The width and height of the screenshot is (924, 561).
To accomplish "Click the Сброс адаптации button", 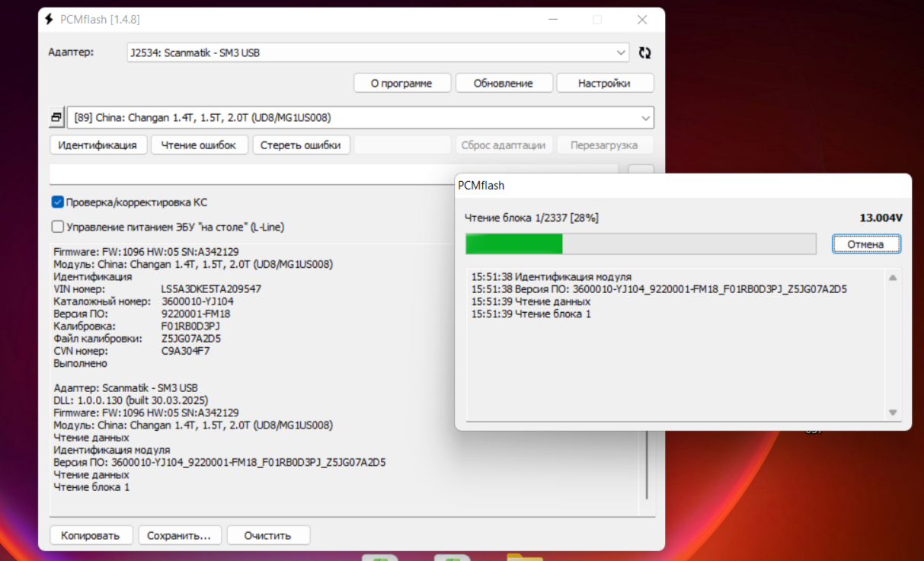I will coord(503,145).
